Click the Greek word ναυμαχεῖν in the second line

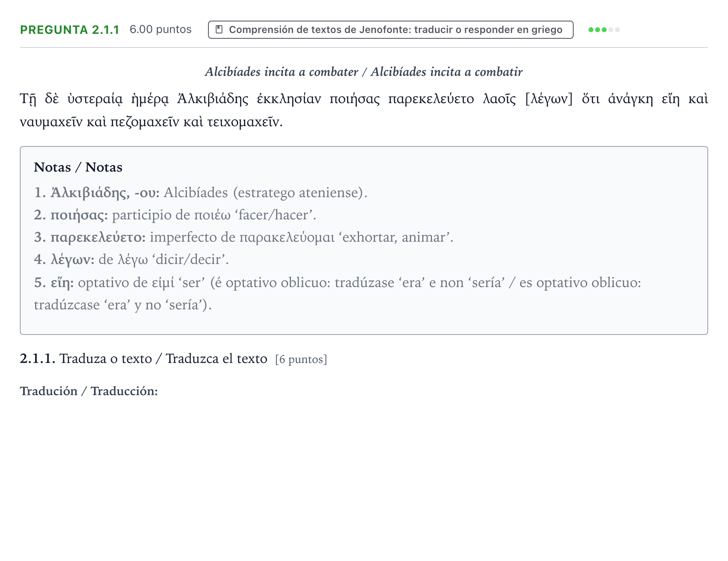point(51,122)
